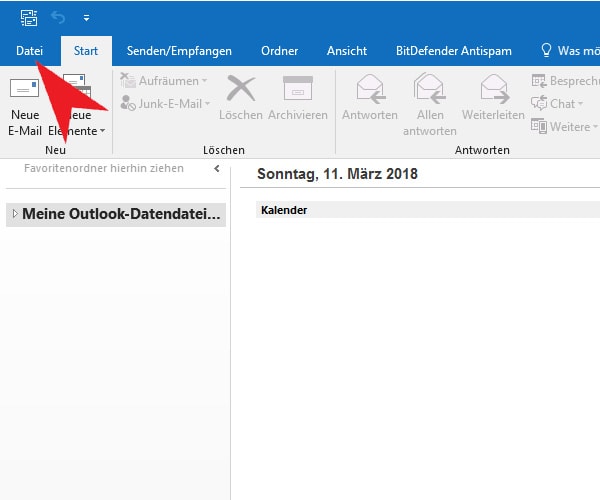Click the Aufräumen cleanup icon

click(128, 80)
